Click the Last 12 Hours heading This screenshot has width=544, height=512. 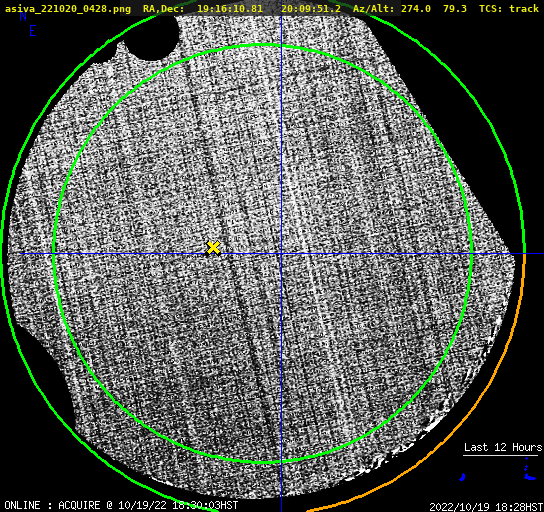[x=503, y=447]
